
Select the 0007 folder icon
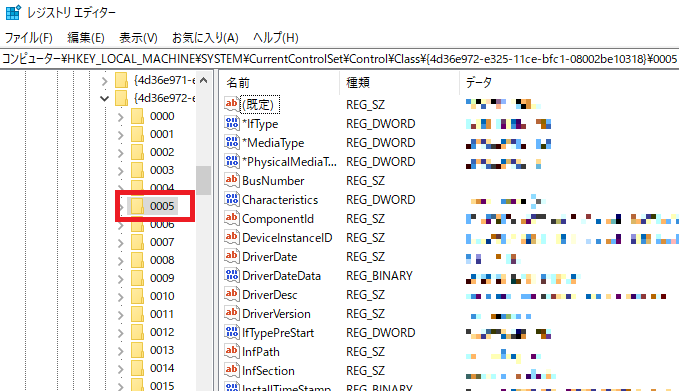[137, 242]
